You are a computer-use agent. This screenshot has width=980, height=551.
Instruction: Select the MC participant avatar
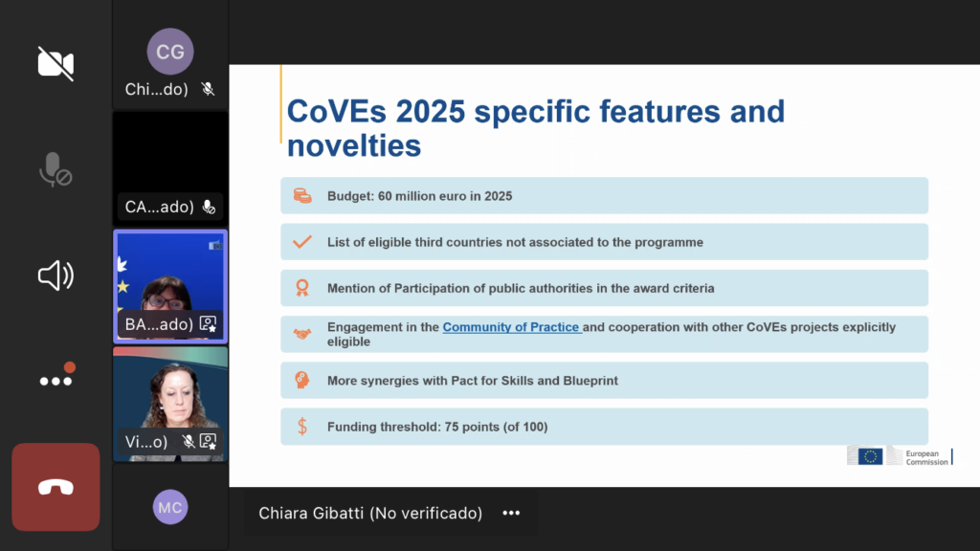(170, 507)
